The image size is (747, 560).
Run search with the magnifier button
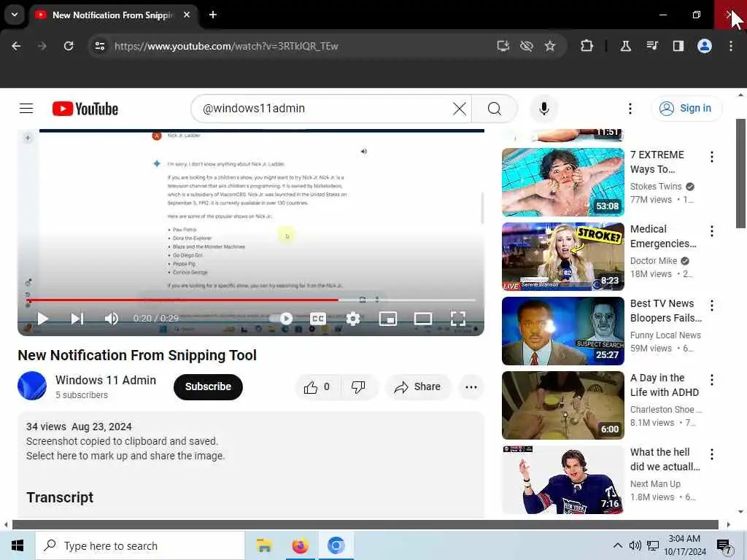pos(495,109)
